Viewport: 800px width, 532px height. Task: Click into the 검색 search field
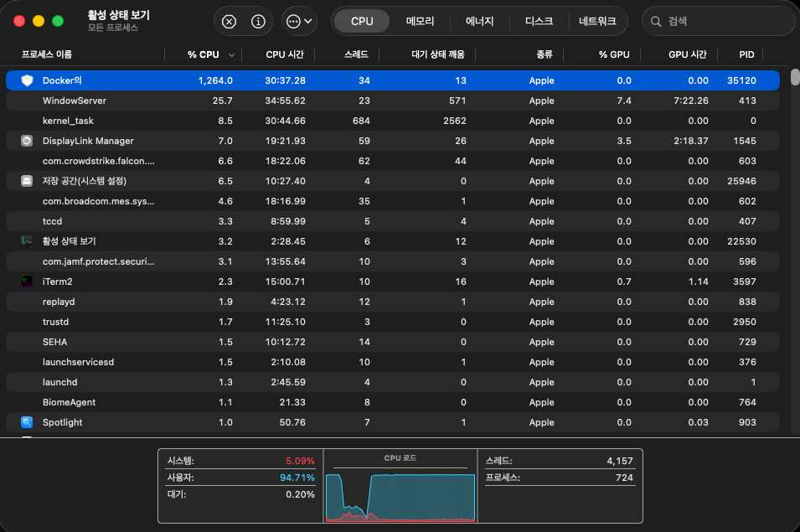[x=720, y=22]
